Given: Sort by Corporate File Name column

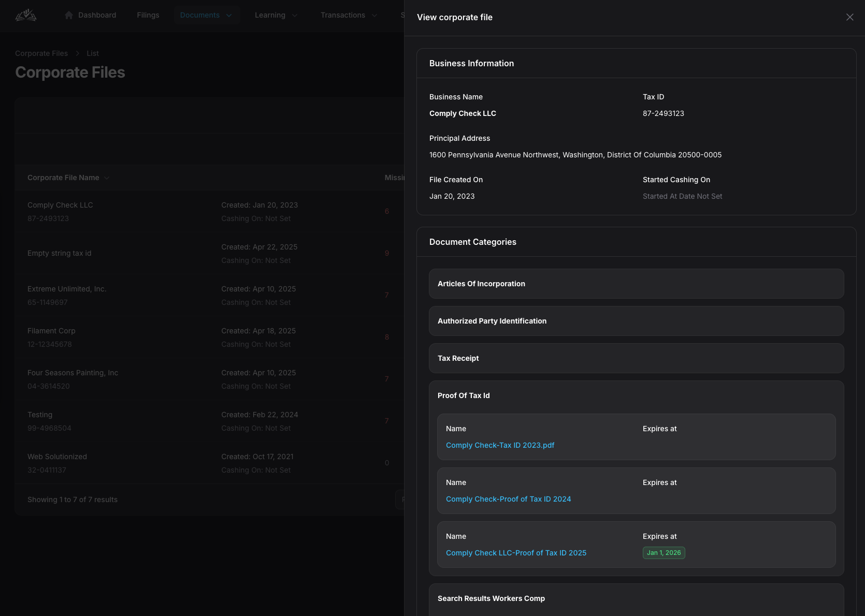Looking at the screenshot, I should click(68, 178).
